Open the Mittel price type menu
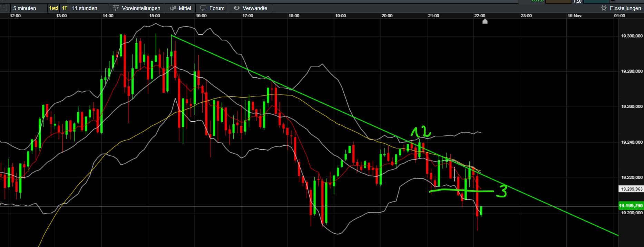 [180, 8]
